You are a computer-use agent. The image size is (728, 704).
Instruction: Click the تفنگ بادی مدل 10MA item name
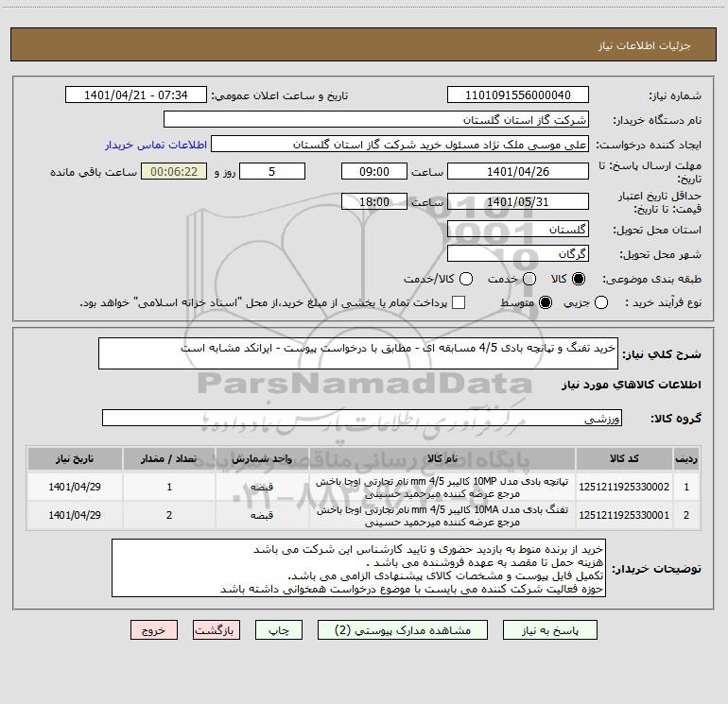442,516
